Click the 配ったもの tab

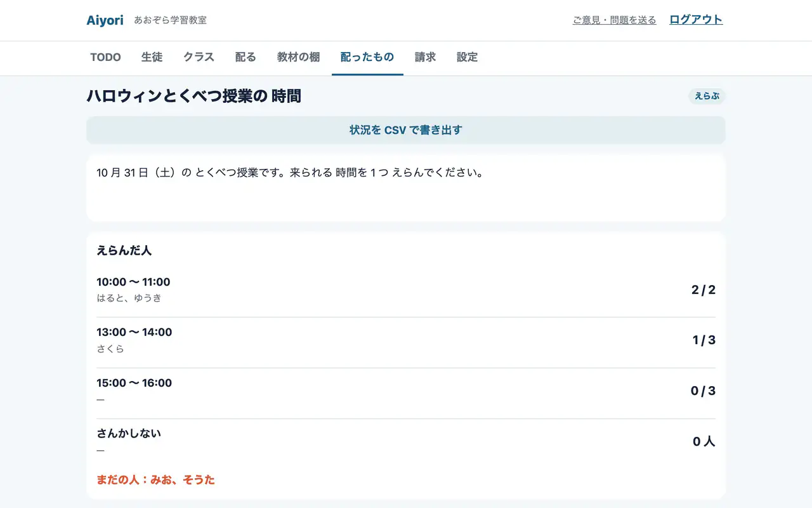367,57
